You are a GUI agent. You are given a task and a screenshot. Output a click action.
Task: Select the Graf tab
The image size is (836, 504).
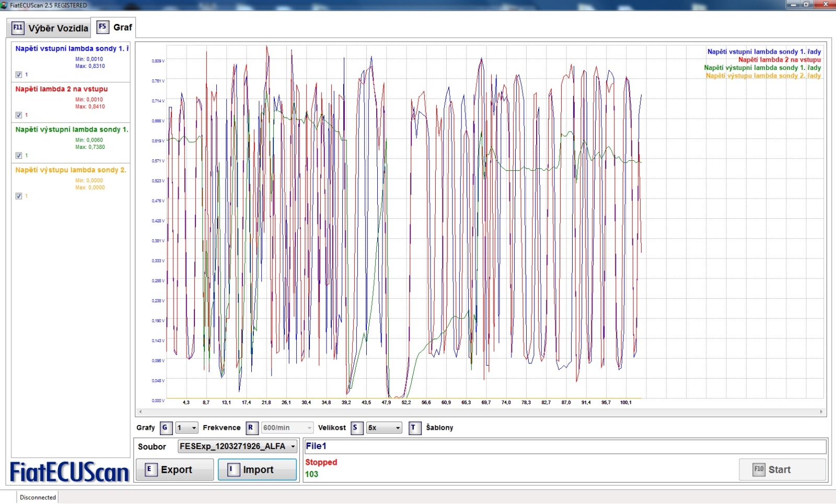click(x=123, y=27)
